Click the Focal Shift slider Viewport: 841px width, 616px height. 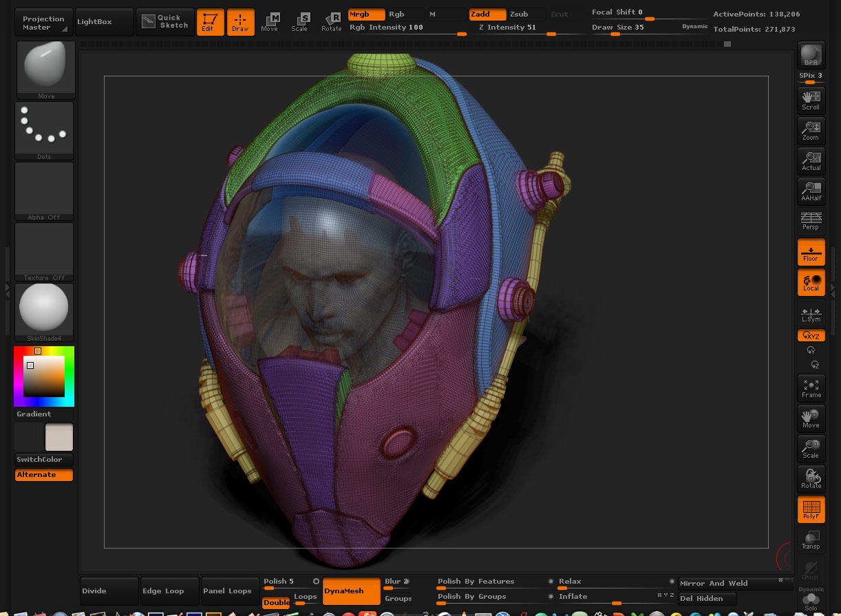point(649,14)
